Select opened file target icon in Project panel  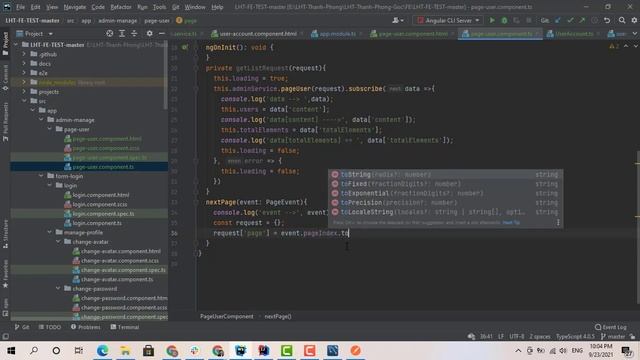(x=109, y=33)
